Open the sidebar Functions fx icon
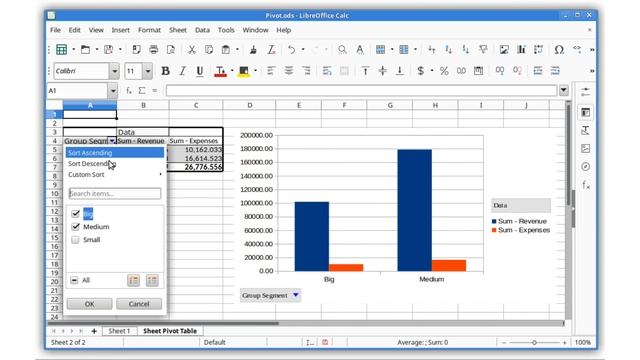The height and width of the screenshot is (360, 640). [586, 185]
